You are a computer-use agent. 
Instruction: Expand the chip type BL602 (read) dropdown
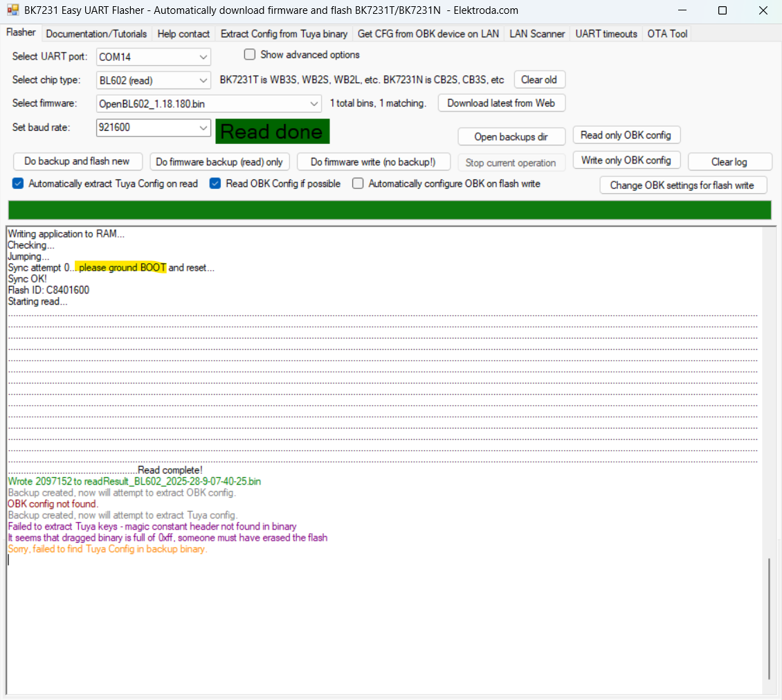click(x=203, y=80)
